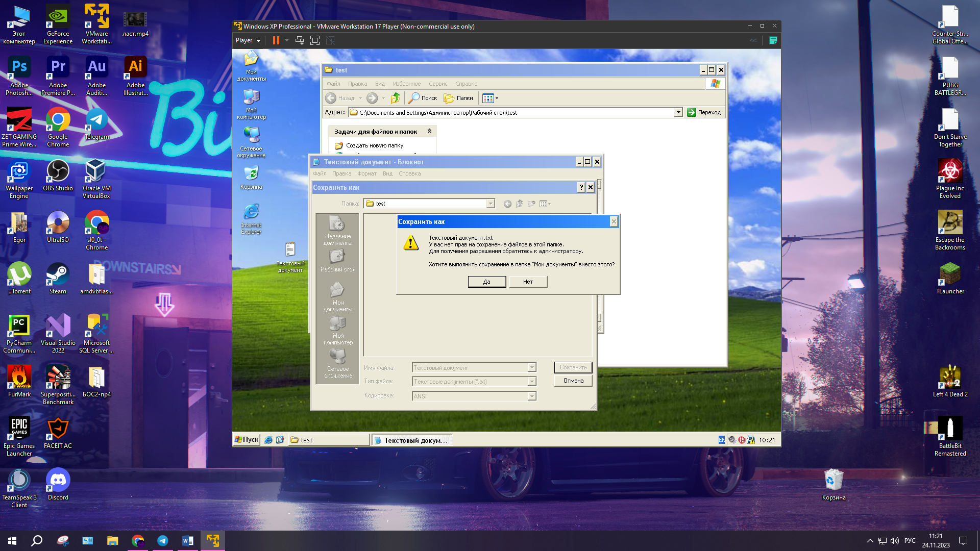Click Переход button next to address bar
The height and width of the screenshot is (551, 980).
coord(704,112)
